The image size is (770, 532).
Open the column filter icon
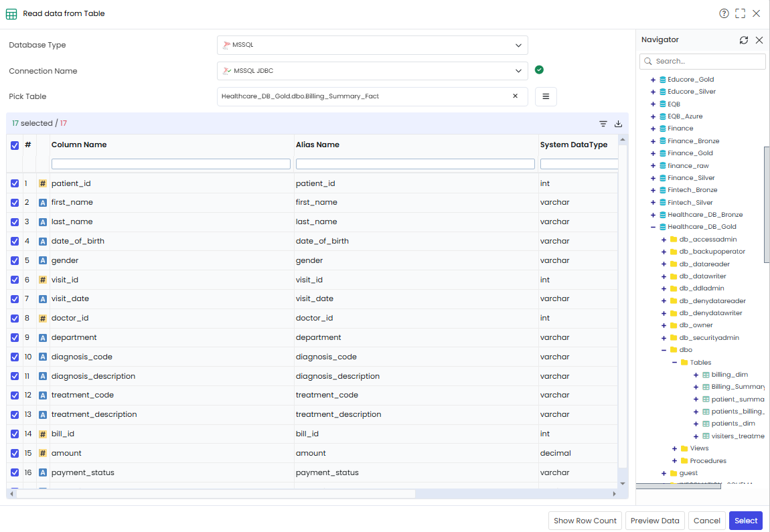click(603, 124)
